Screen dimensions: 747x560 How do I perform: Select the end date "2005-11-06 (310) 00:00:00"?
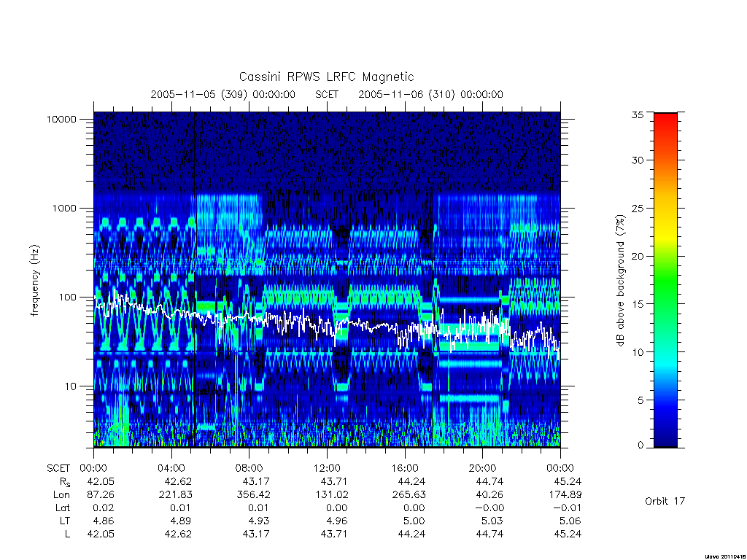coord(430,94)
